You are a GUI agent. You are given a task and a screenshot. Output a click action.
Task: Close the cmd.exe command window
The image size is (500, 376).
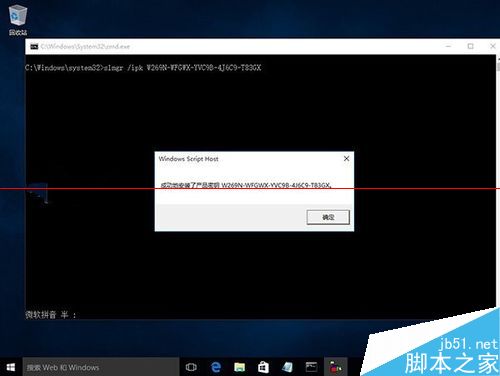tap(492, 46)
